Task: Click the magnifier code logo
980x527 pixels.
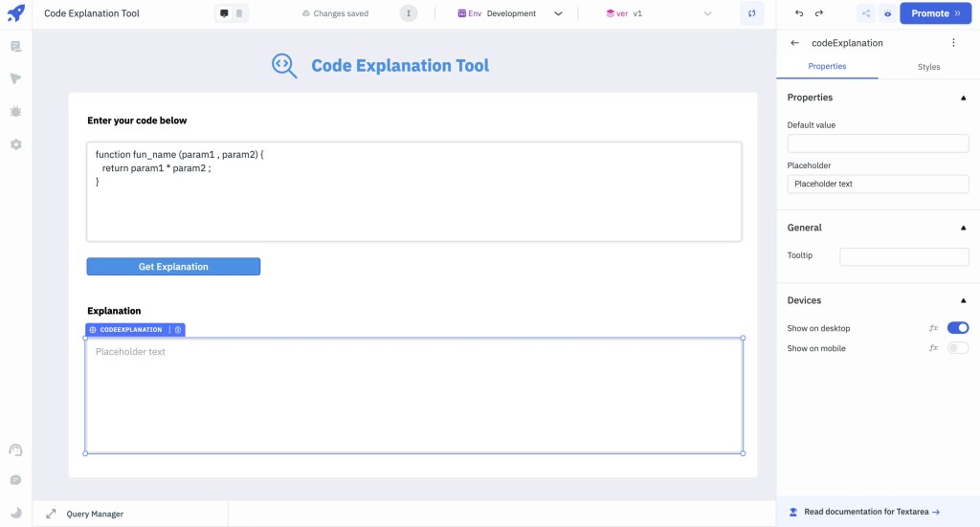Action: (284, 66)
